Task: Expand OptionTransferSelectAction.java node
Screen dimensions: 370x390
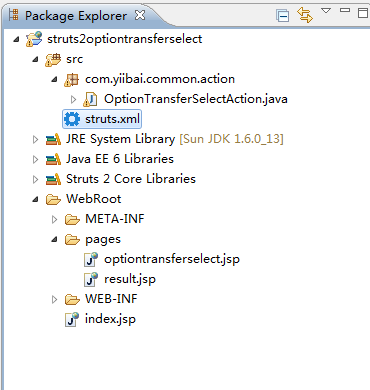Action: 74,99
